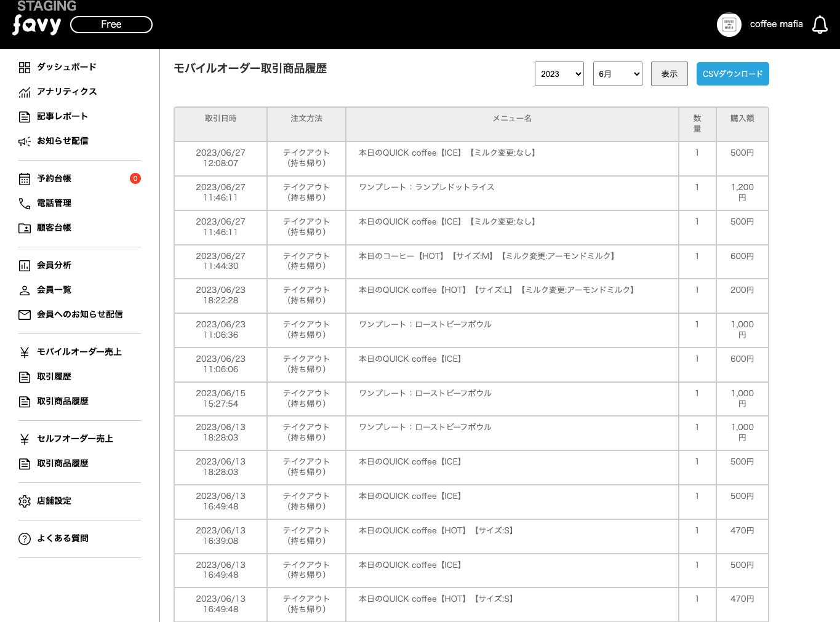Click the FAQ question mark icon
The height and width of the screenshot is (622, 840).
point(25,539)
